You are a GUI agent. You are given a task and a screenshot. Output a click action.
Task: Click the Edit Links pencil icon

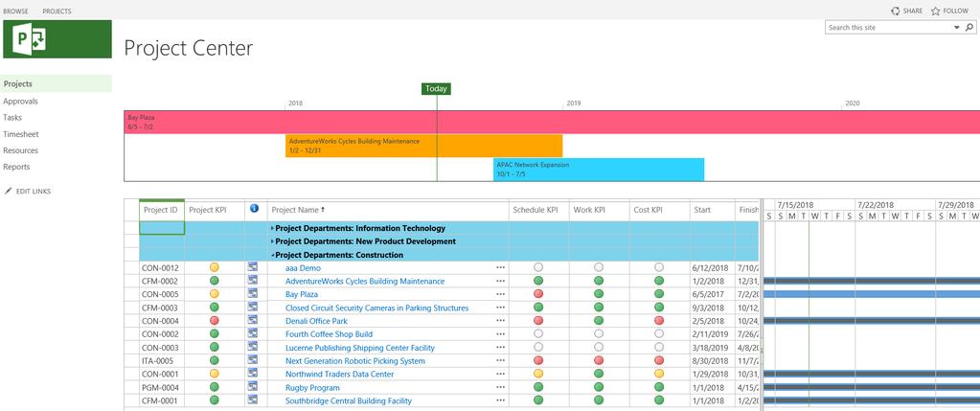tap(8, 192)
